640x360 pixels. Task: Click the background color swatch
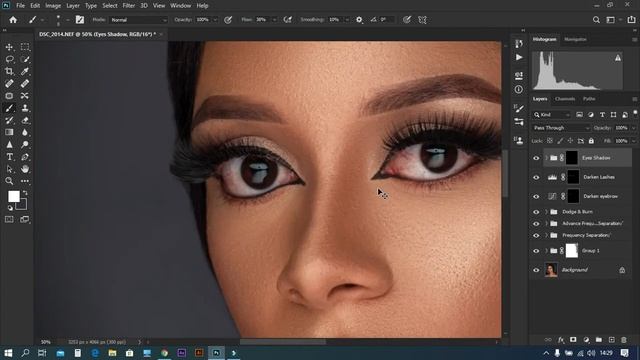[22, 205]
